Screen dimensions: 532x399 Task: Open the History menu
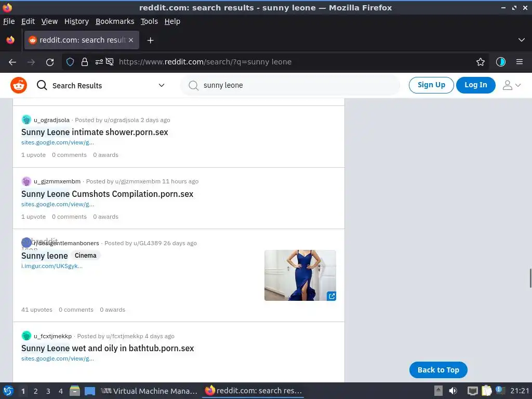[x=77, y=21]
